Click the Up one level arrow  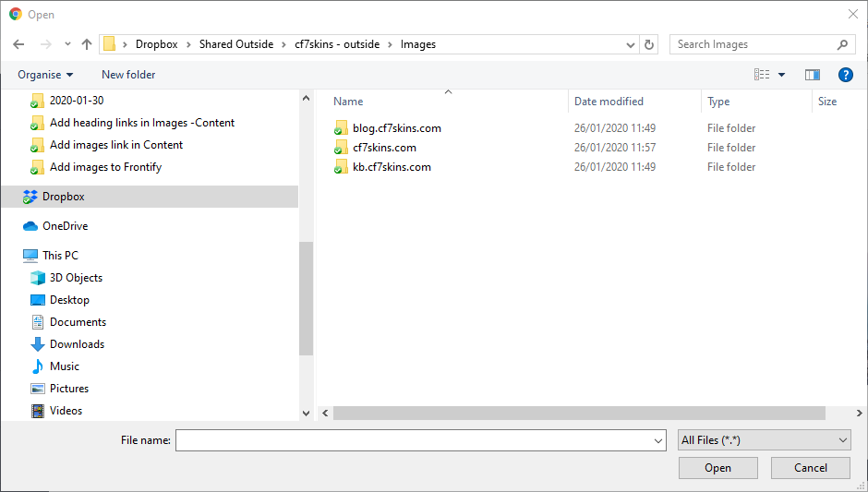(87, 44)
